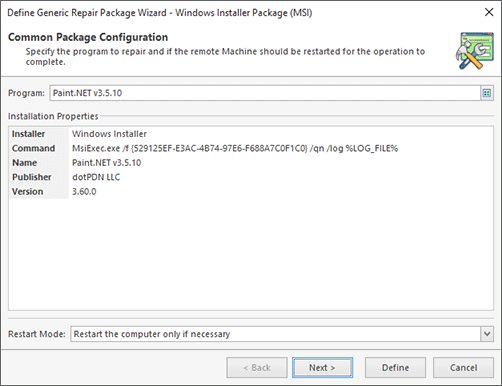This screenshot has width=502, height=386.
Task: Click the version value 3.60.0
Action: coord(84,192)
